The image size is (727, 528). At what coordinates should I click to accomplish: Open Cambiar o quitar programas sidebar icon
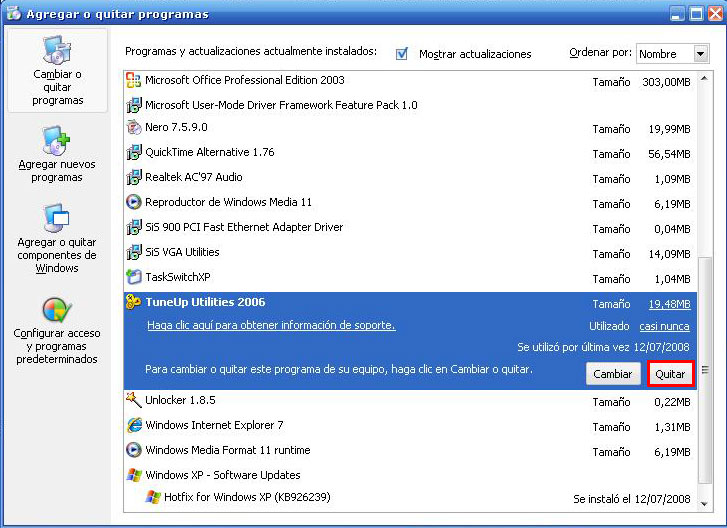[57, 50]
